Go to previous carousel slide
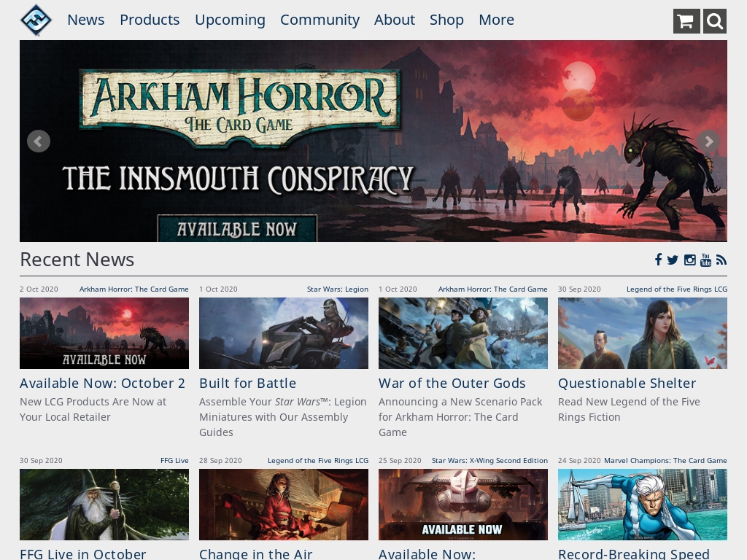Image resolution: width=747 pixels, height=560 pixels. (x=39, y=141)
